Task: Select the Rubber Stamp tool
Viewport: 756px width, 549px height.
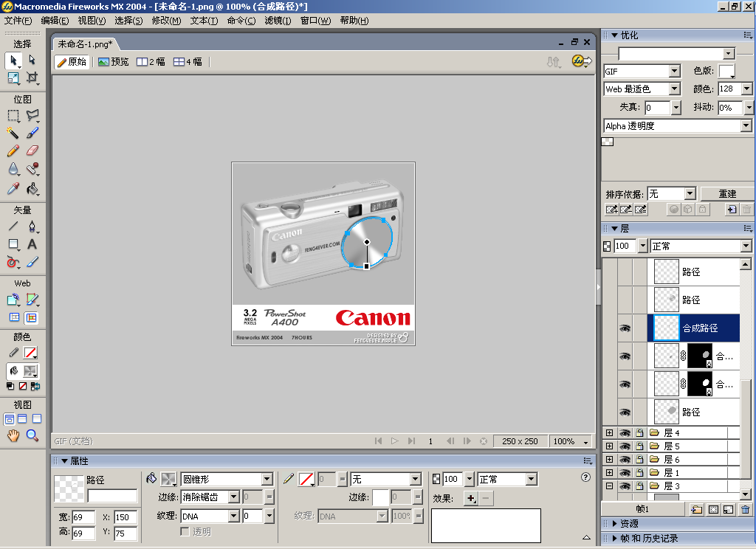Action: coord(32,169)
